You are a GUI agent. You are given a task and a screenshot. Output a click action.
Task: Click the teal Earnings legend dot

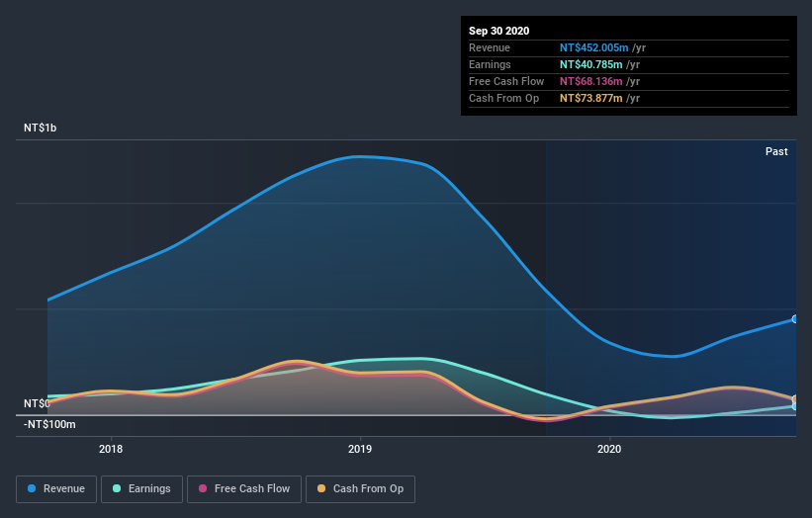click(x=117, y=488)
